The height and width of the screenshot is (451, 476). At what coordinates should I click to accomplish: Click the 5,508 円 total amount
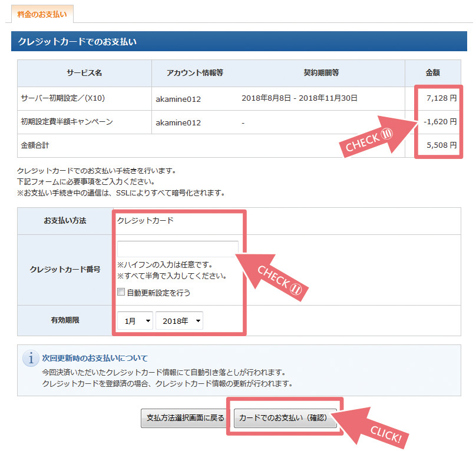441,145
